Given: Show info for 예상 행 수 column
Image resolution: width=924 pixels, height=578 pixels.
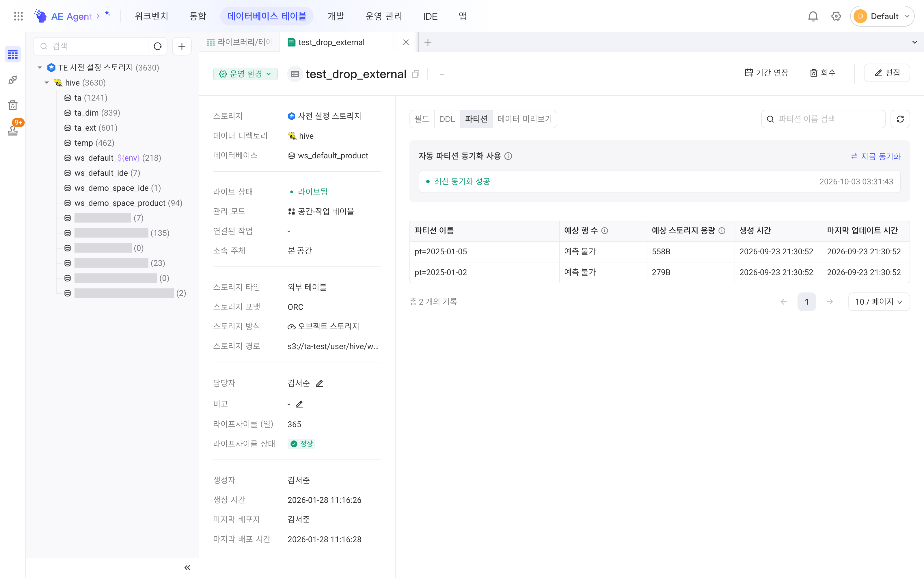Looking at the screenshot, I should [x=604, y=231].
